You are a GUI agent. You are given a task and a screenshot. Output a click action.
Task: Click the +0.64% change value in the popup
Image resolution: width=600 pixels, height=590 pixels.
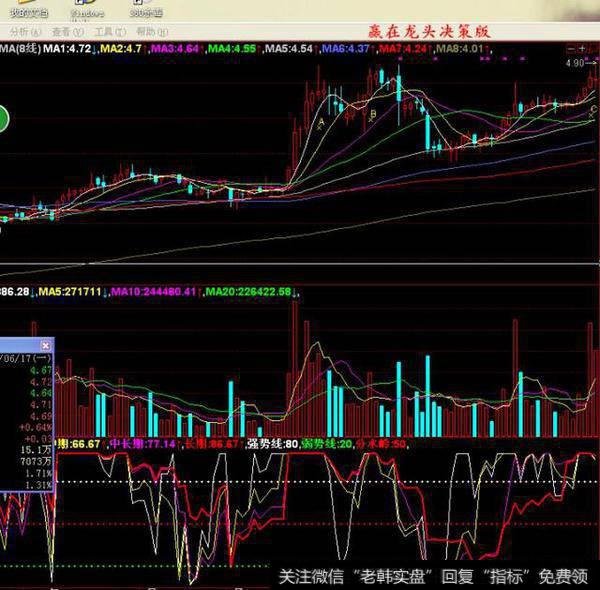pos(36,427)
